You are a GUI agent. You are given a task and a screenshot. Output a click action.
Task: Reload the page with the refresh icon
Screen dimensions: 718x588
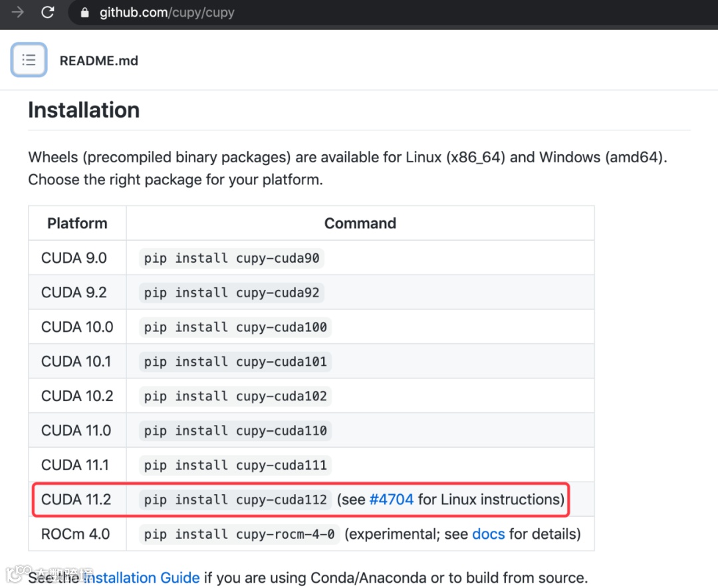pyautogui.click(x=48, y=12)
